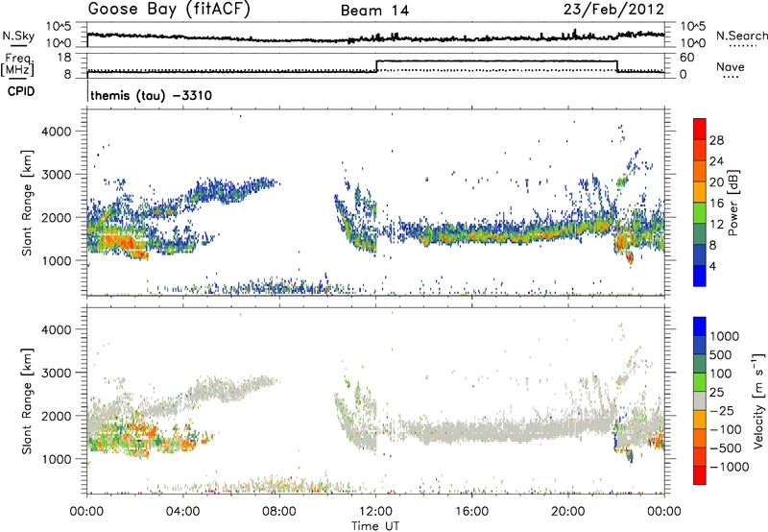Click the '08:00' time axis label
The width and height of the screenshot is (768, 532).
(279, 512)
